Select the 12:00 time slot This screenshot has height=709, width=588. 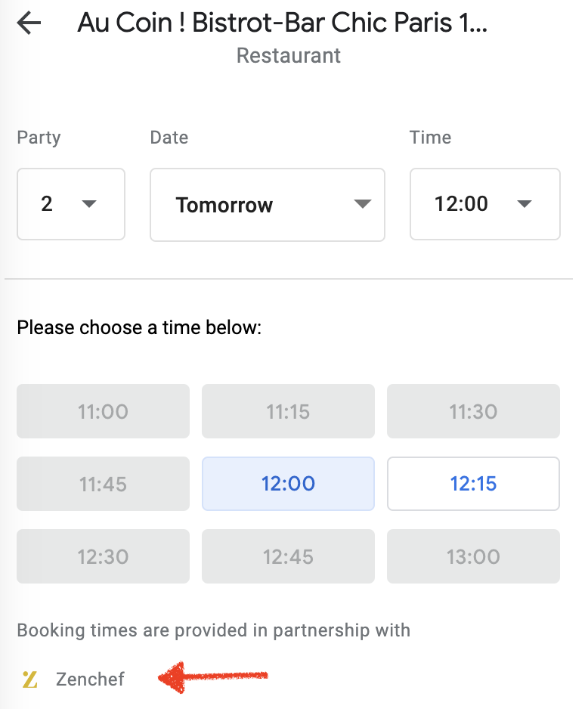click(289, 484)
